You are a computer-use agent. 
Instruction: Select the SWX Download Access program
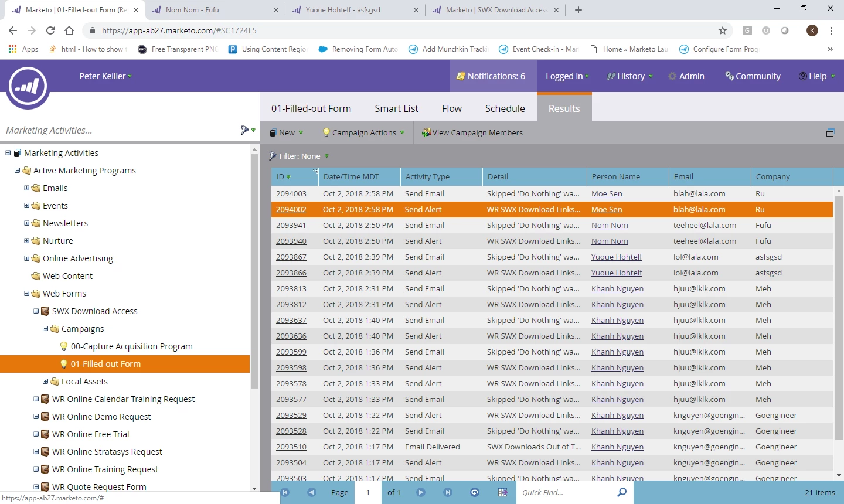click(94, 311)
